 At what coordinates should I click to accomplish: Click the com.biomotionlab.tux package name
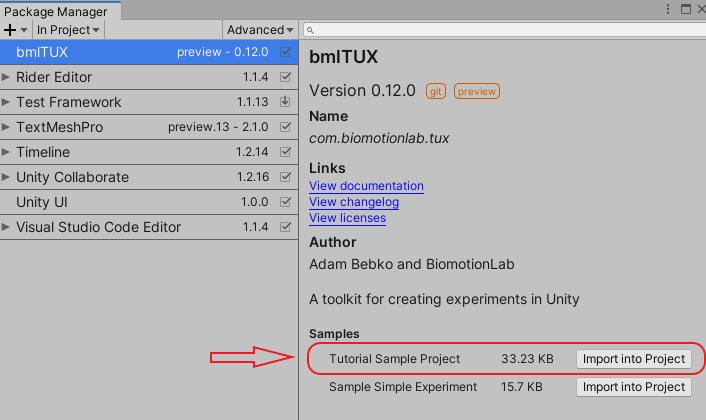pyautogui.click(x=379, y=138)
